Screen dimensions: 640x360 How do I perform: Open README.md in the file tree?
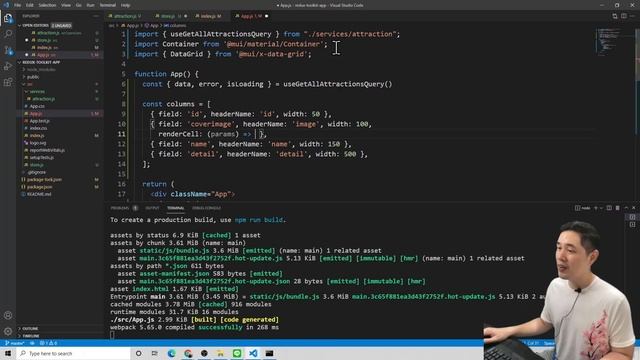[x=39, y=194]
